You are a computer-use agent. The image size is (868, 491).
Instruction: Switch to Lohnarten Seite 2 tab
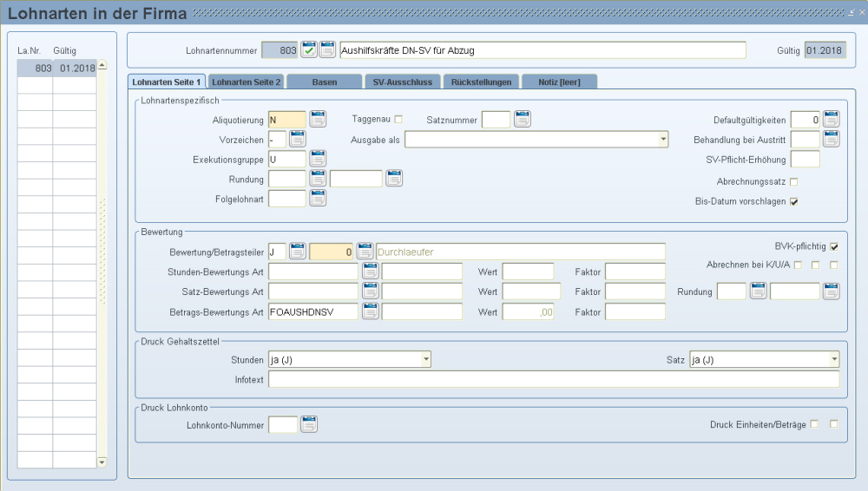tap(247, 82)
